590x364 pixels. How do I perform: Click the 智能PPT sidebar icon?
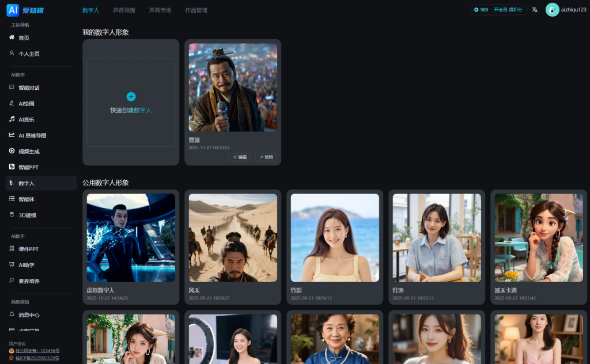[x=12, y=166]
